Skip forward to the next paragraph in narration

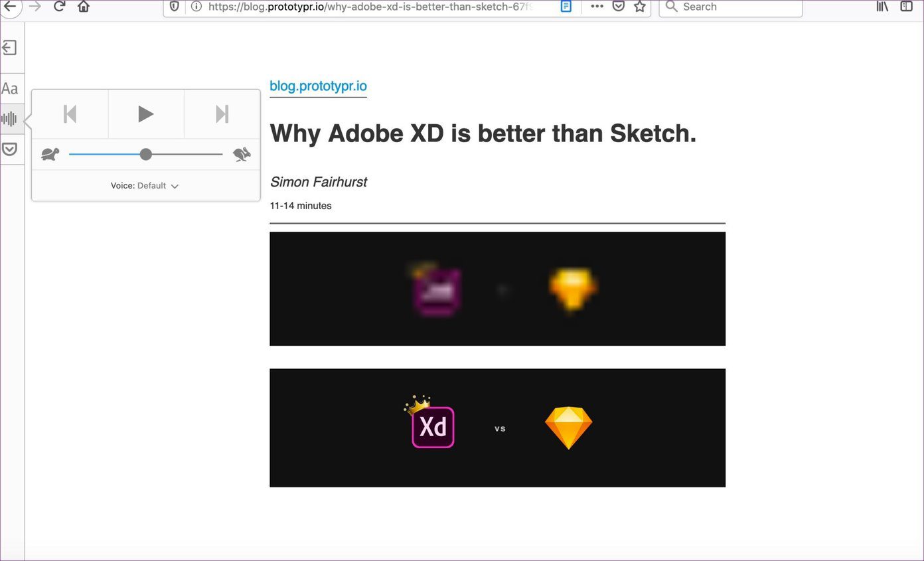[x=222, y=114]
